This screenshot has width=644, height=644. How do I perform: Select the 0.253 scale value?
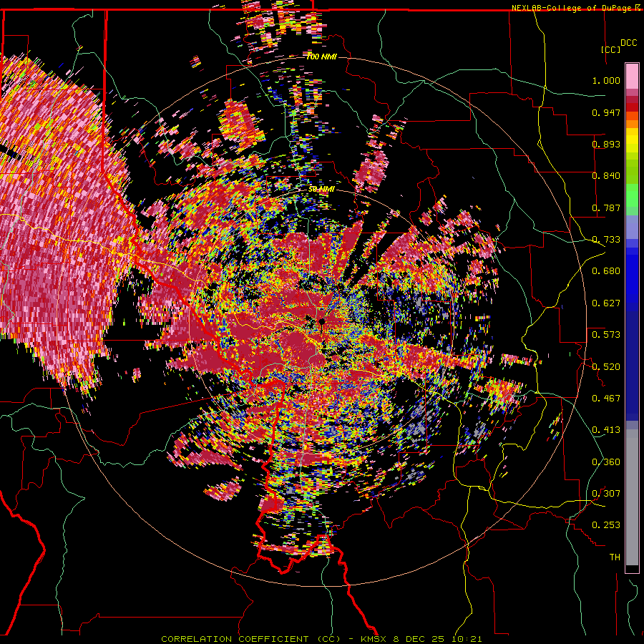click(606, 525)
